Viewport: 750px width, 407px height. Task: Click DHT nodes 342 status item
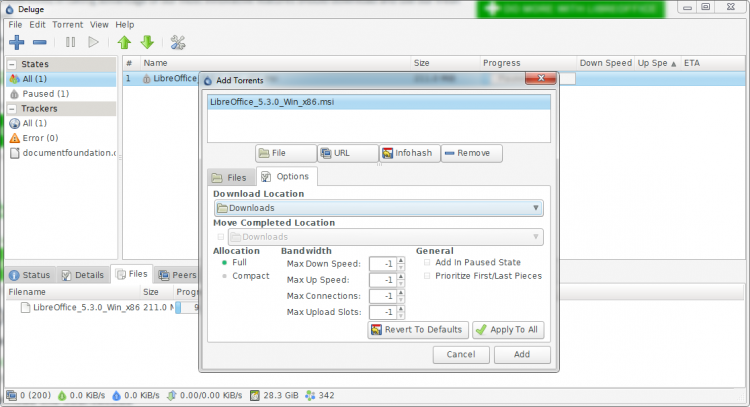click(320, 396)
